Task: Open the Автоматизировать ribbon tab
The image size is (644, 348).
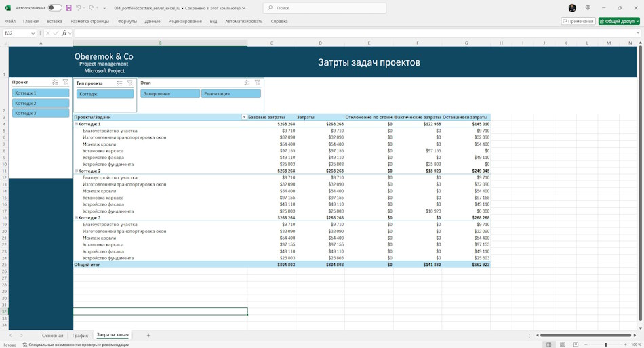Action: [x=243, y=21]
